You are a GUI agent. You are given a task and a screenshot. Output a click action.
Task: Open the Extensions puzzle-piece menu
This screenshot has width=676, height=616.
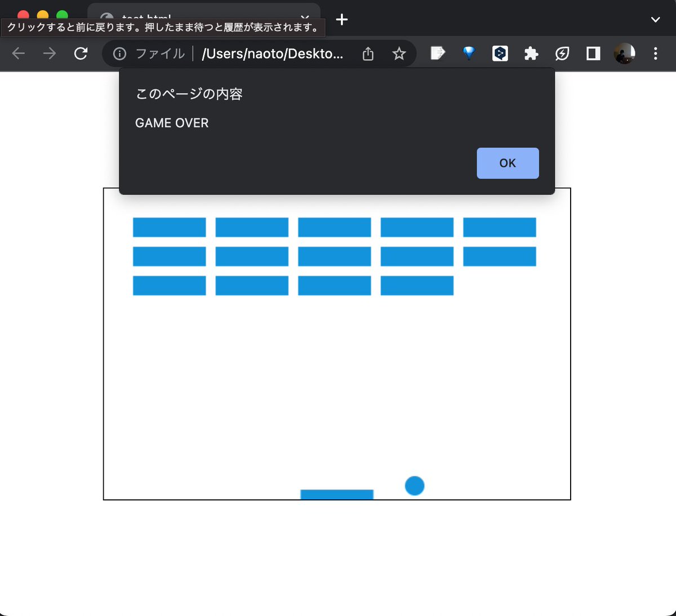point(531,54)
